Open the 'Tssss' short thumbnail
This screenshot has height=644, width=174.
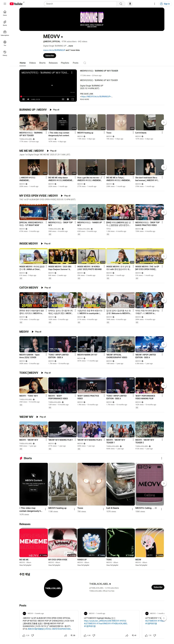point(91,484)
